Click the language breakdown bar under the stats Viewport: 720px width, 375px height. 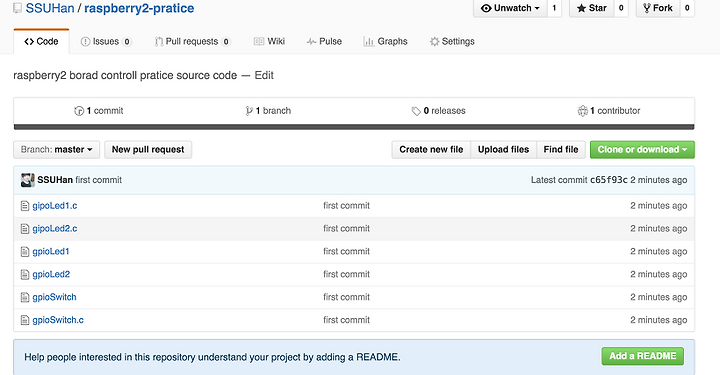[354, 127]
